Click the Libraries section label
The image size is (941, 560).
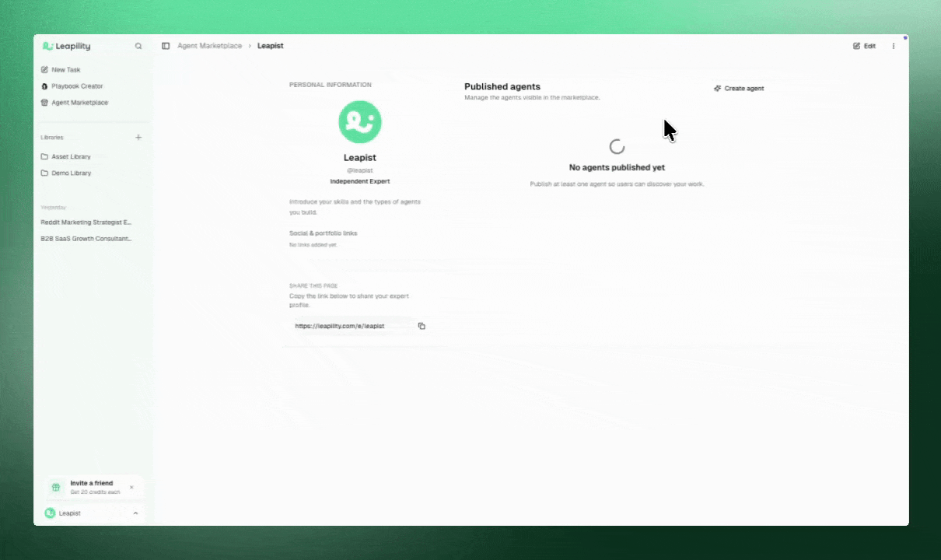(x=52, y=138)
